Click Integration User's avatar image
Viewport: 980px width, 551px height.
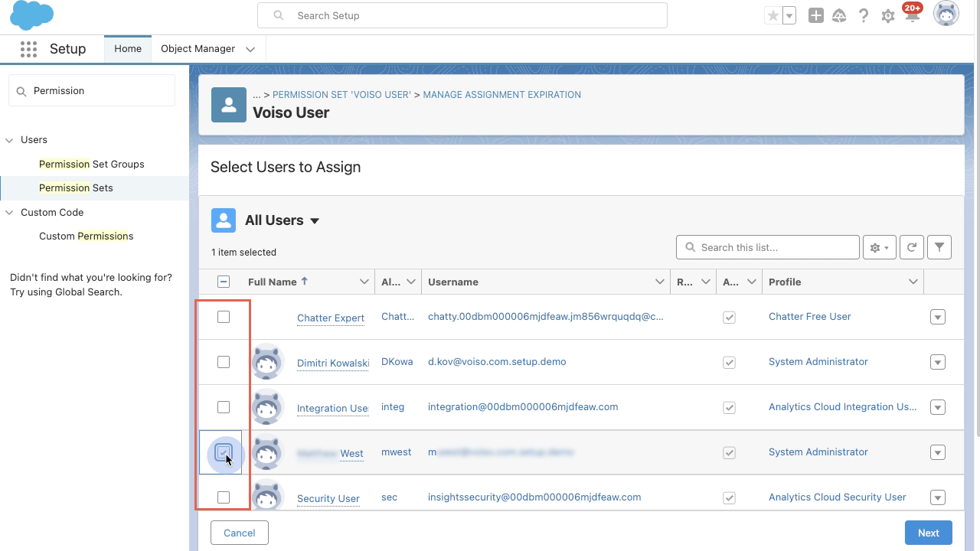267,407
